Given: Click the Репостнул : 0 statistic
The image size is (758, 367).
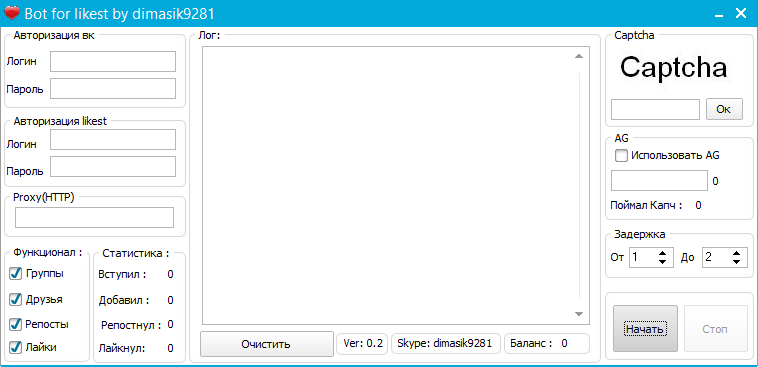Looking at the screenshot, I should click(137, 325).
